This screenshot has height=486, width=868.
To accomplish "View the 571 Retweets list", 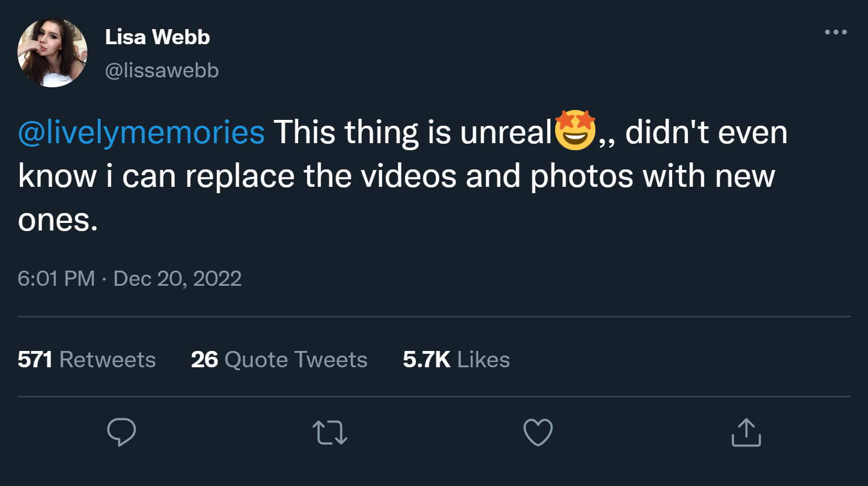I will point(87,360).
